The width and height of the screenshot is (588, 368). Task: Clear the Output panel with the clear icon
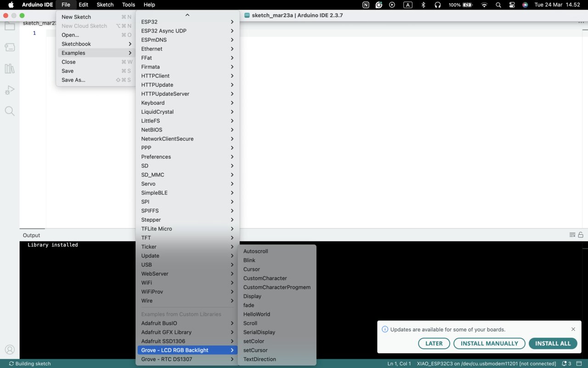click(x=572, y=235)
